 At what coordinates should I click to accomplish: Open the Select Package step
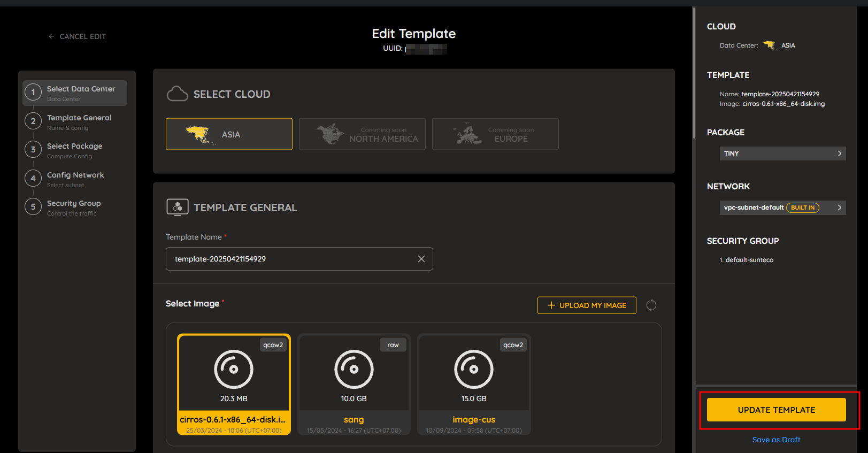point(75,150)
